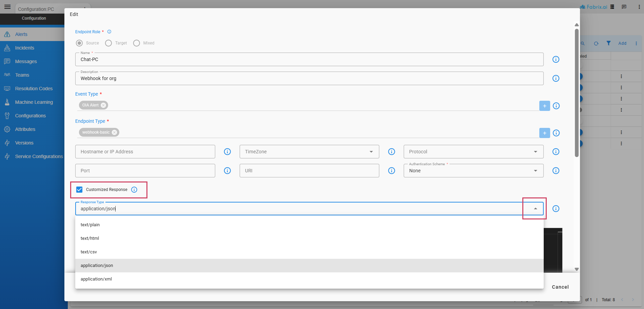Click the Port info icon
Viewport: 644px width, 309px height.
click(x=227, y=171)
